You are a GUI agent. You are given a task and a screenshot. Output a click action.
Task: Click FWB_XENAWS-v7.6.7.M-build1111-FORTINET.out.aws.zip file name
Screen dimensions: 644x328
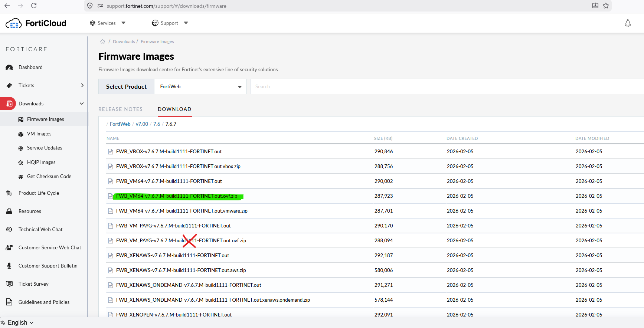[181, 270]
